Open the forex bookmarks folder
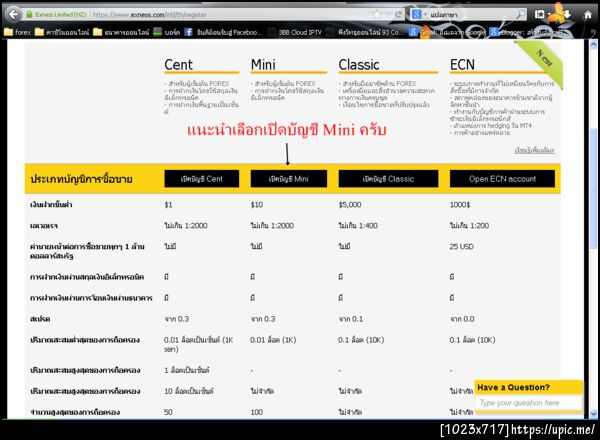 18,32
